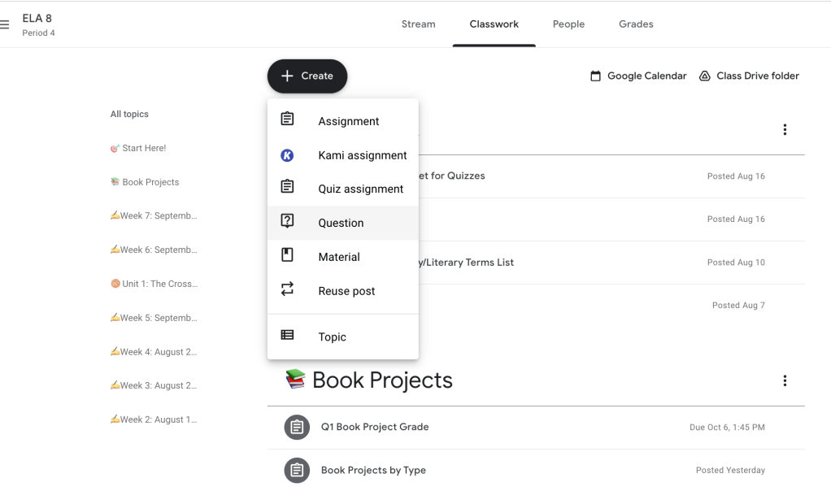This screenshot has height=504, width=831.
Task: Click the Reuse post arrows icon
Action: pos(287,290)
